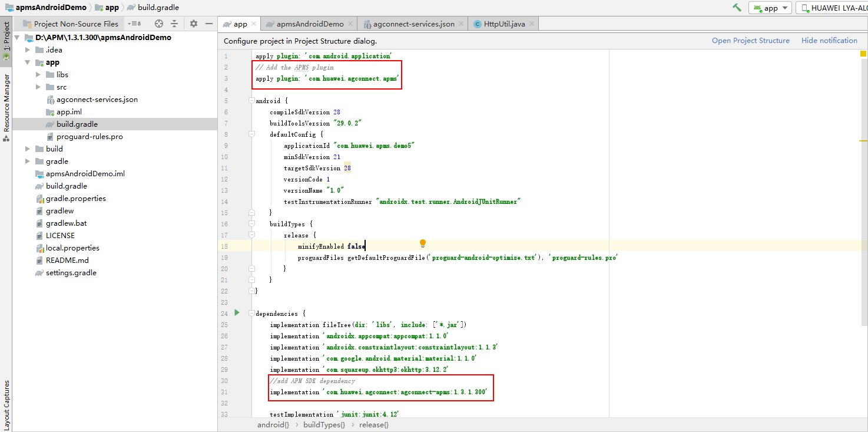Expand the src folder arrow
Image resolution: width=868 pixels, height=432 pixels.
pos(38,87)
